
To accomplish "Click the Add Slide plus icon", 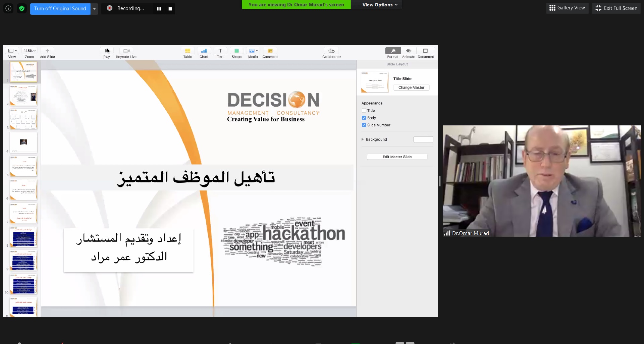I will tap(47, 51).
